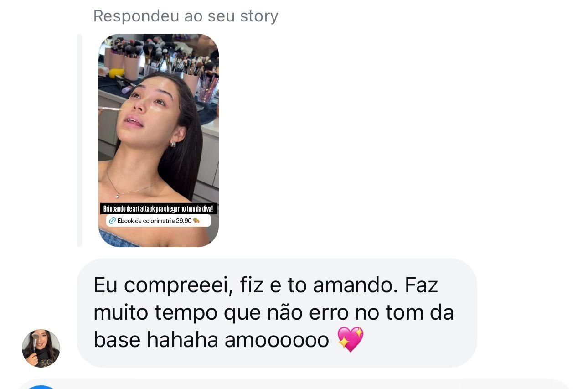Select the "Eu compreeei, fiz e to amando" message bubble
The image size is (588, 389).
click(x=277, y=313)
